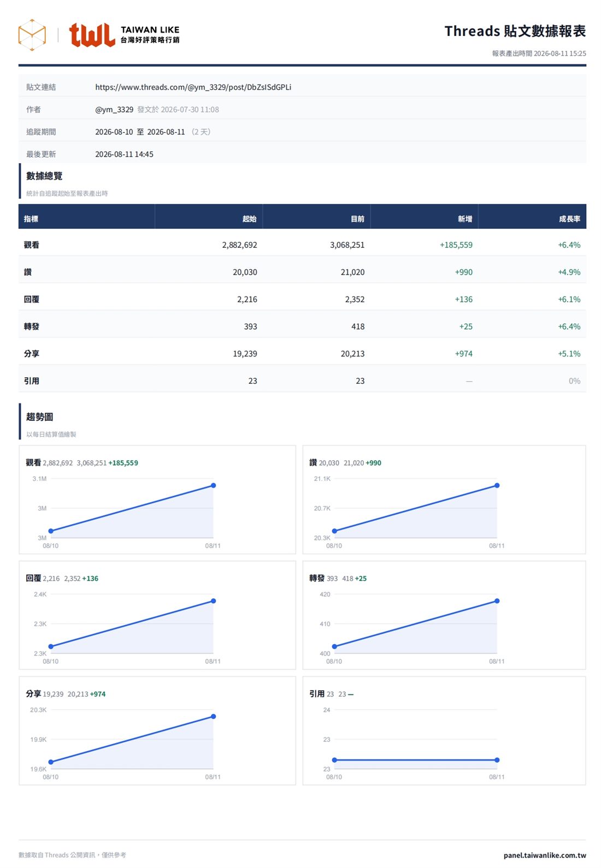Select views starting value 2,882,692 in table

pos(239,245)
